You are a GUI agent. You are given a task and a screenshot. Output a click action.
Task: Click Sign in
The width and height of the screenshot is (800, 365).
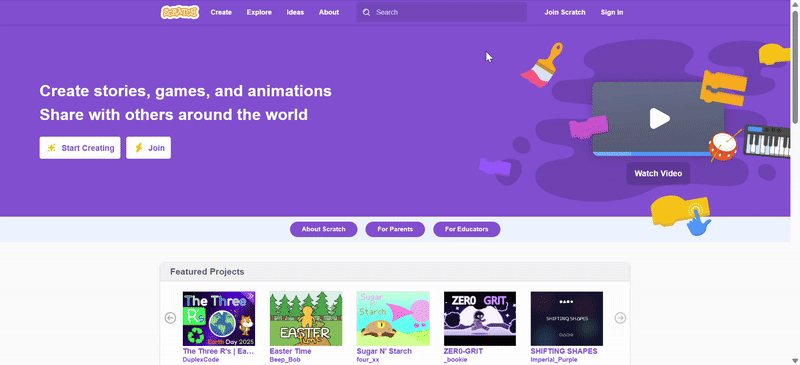pos(612,12)
